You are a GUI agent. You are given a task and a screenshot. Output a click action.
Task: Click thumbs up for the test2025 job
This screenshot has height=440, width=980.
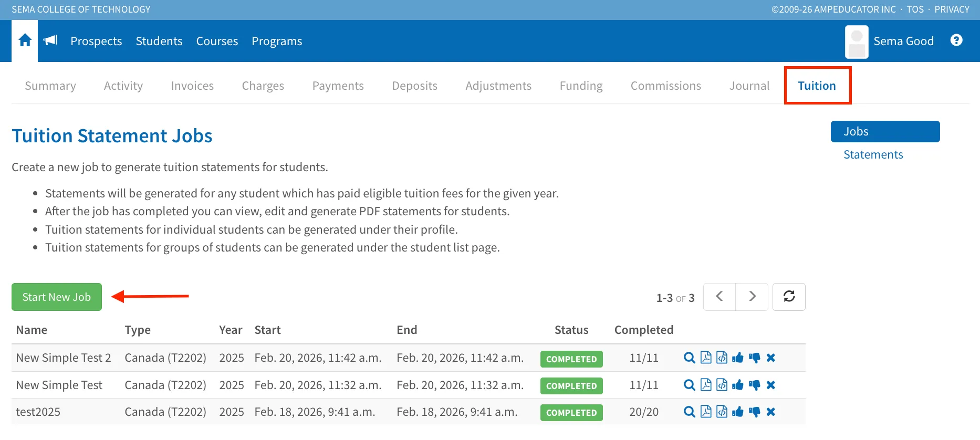[x=738, y=412]
